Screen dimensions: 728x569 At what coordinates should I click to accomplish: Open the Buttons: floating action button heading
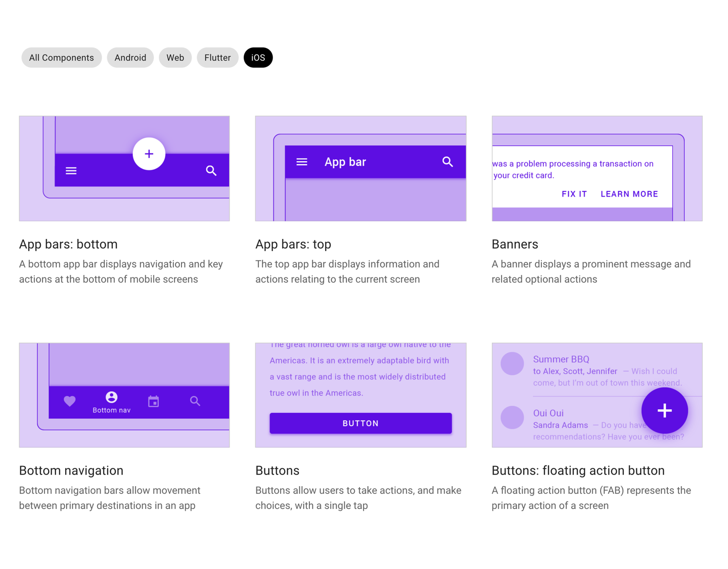(x=578, y=470)
